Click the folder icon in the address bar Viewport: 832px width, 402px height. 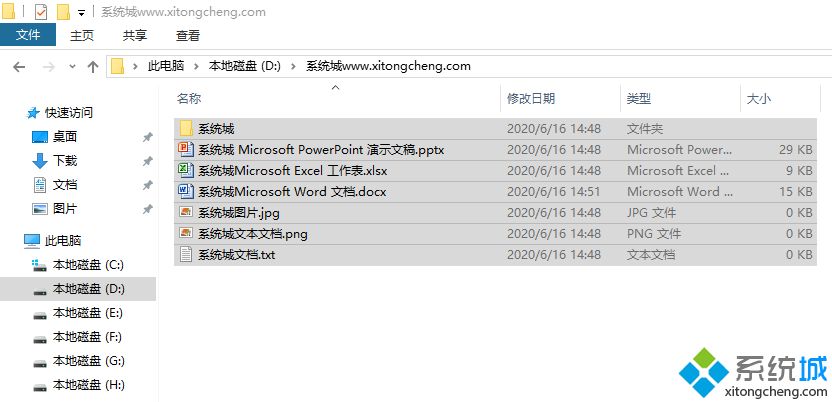click(117, 66)
